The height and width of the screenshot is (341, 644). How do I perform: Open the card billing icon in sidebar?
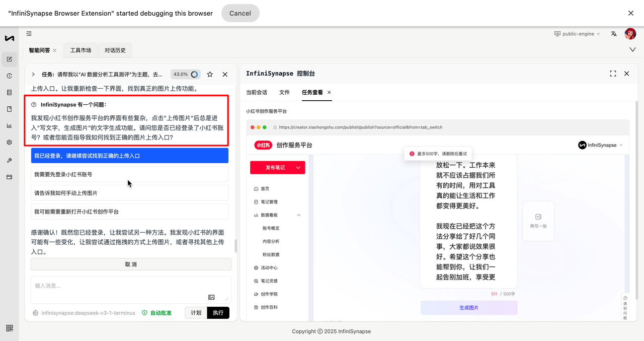[x=9, y=177]
